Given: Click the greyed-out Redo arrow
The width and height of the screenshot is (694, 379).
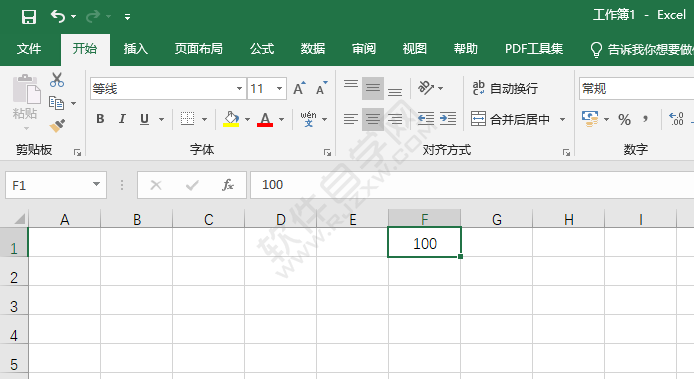Looking at the screenshot, I should click(93, 16).
